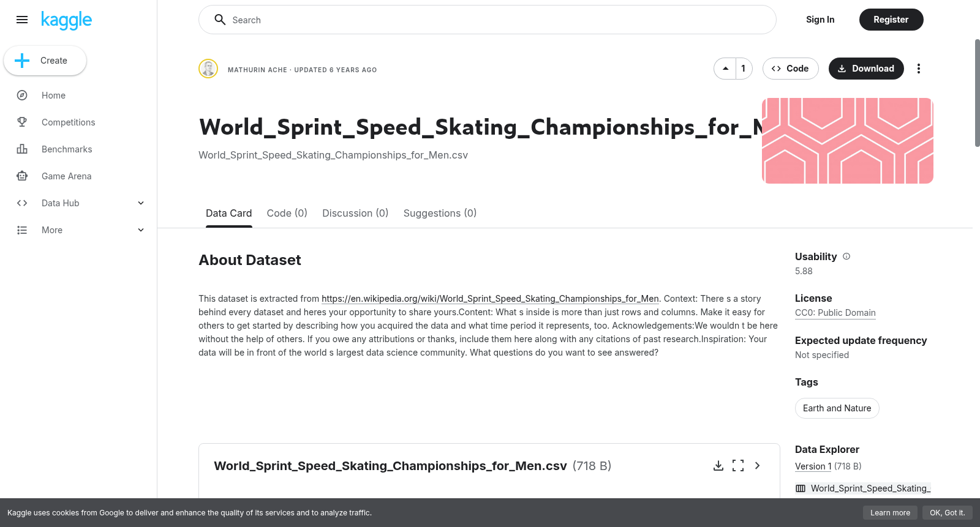This screenshot has width=980, height=527.
Task: Expand the CSV panel with right chevron
Action: tap(758, 466)
